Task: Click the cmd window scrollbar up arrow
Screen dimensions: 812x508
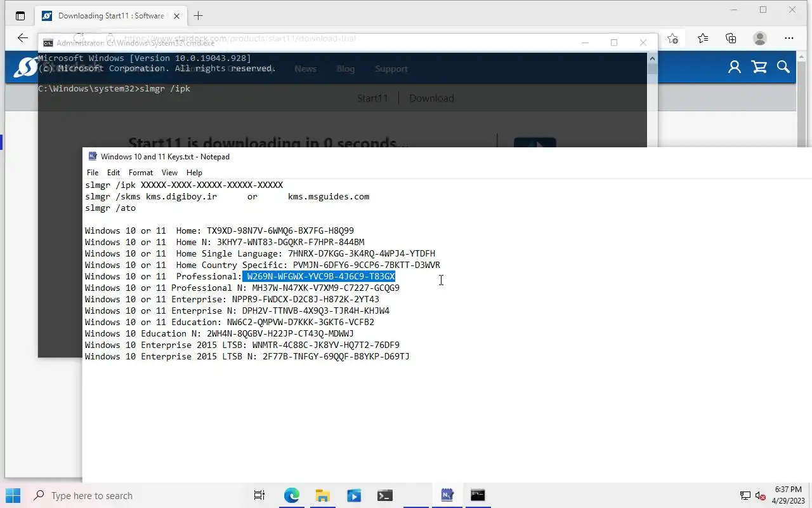Action: [652, 58]
